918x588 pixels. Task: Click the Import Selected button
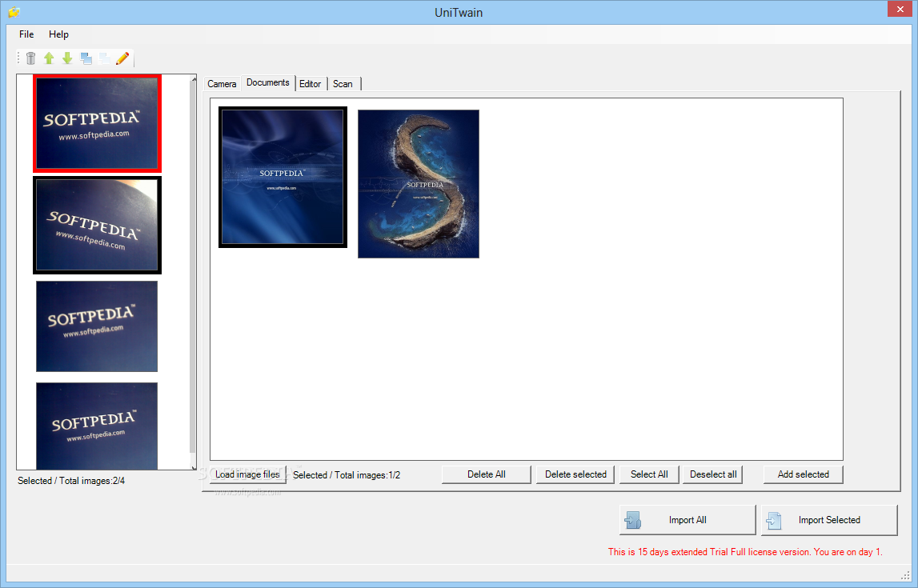[829, 520]
